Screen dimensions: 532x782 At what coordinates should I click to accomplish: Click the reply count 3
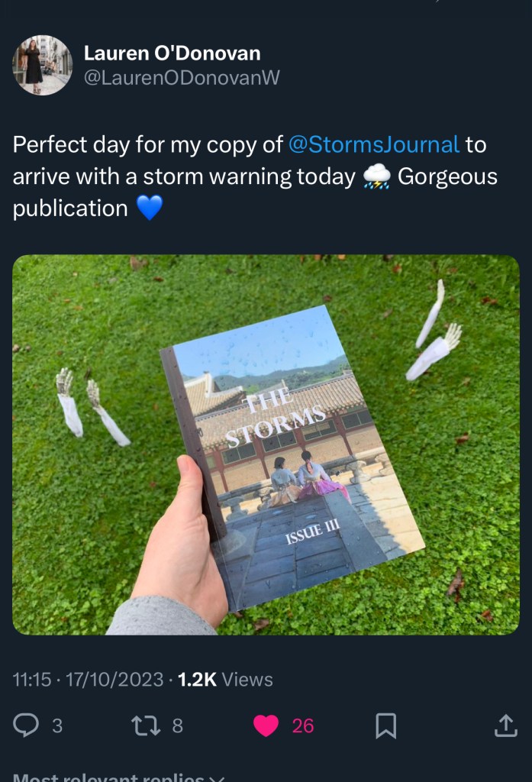click(57, 725)
